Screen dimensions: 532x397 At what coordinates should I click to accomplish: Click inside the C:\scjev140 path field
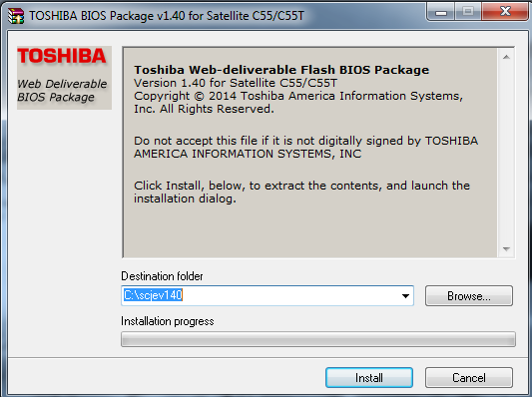point(260,295)
